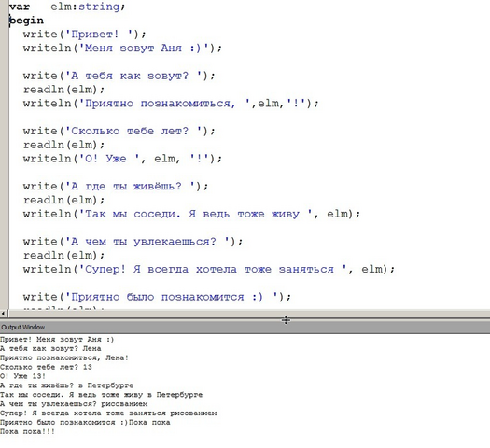Click the writeln('Так мы соседи...') line
Viewport: 490px width, 448px height.
[x=191, y=214]
